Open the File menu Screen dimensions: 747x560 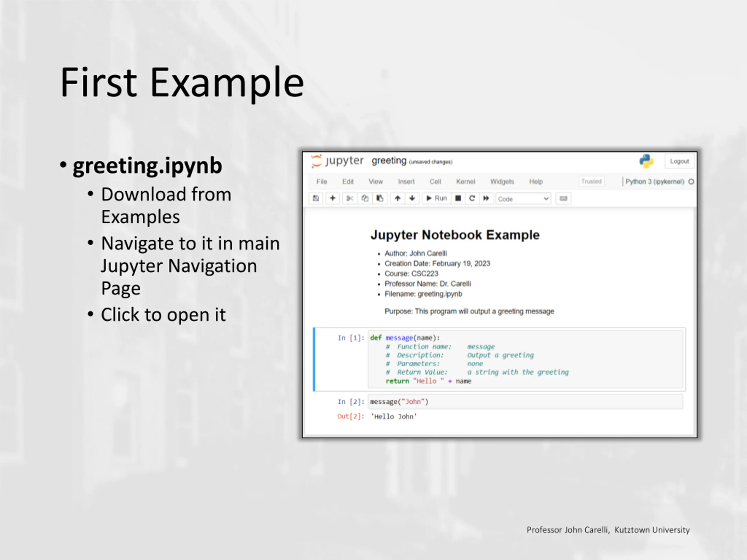tap(322, 182)
